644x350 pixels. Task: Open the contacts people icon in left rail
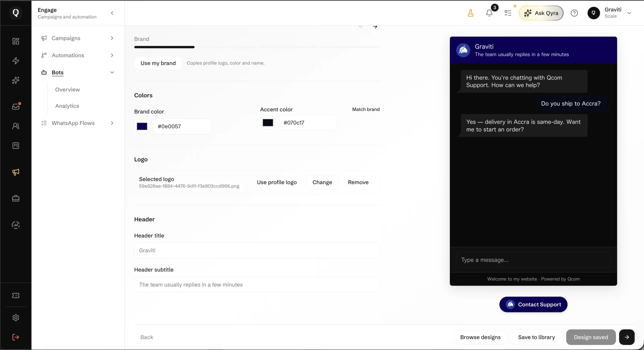(x=15, y=126)
